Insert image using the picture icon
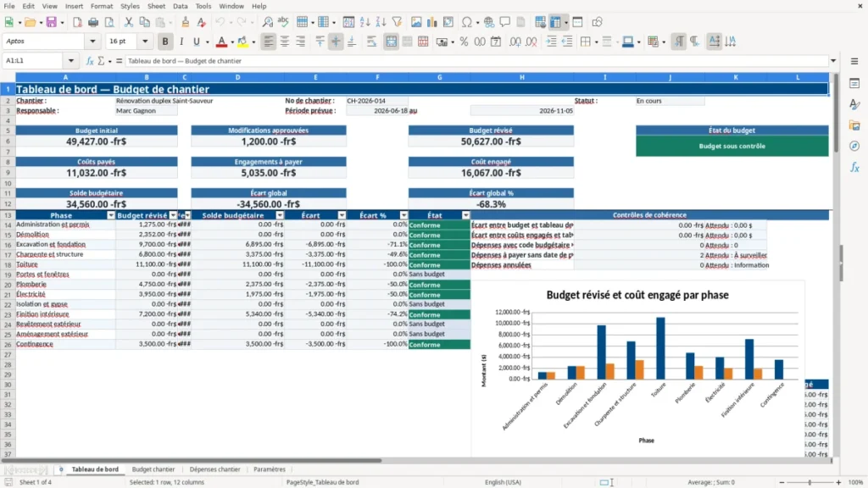Screen dimensions: 868x488 click(416, 22)
